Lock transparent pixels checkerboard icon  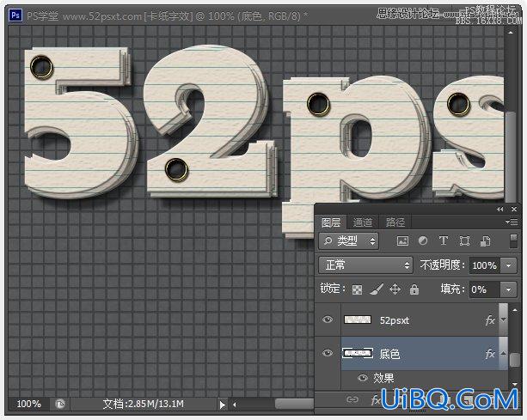[357, 289]
